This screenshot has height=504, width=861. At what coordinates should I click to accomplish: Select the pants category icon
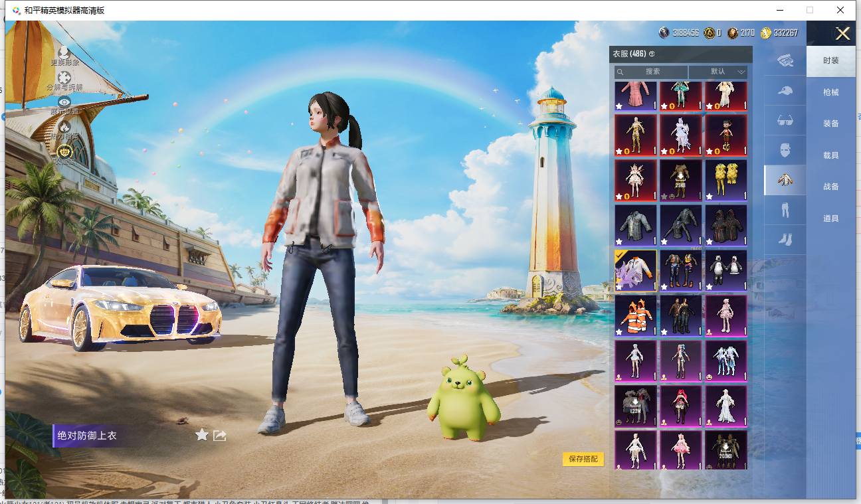click(785, 210)
